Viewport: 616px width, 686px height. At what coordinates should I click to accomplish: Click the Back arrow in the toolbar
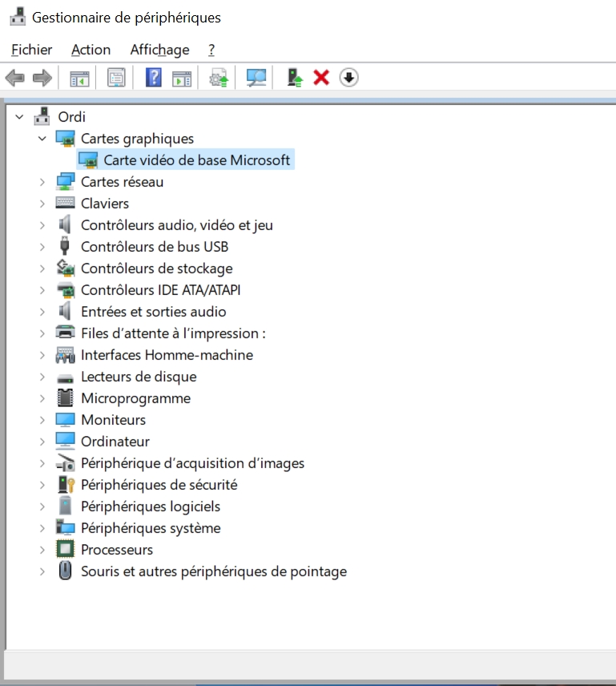pyautogui.click(x=14, y=78)
